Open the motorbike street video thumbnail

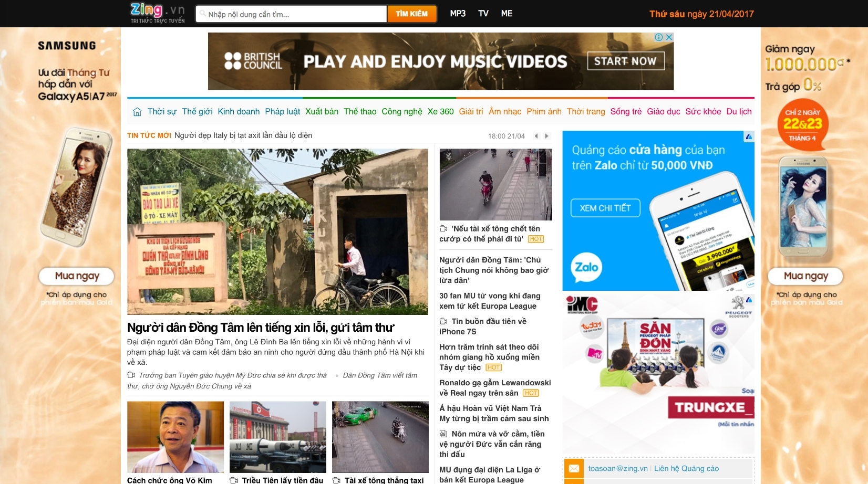coord(495,184)
